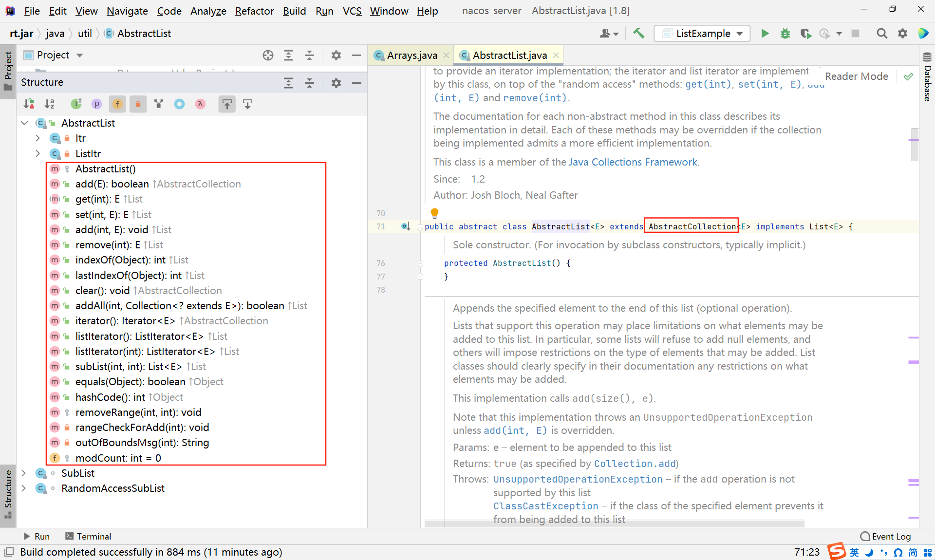Click the green Run button
The image size is (935, 560).
point(765,34)
